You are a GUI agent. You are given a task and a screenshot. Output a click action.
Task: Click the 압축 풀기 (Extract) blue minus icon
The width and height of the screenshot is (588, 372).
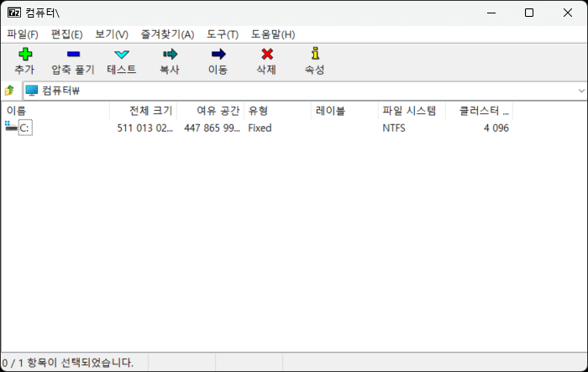point(73,55)
